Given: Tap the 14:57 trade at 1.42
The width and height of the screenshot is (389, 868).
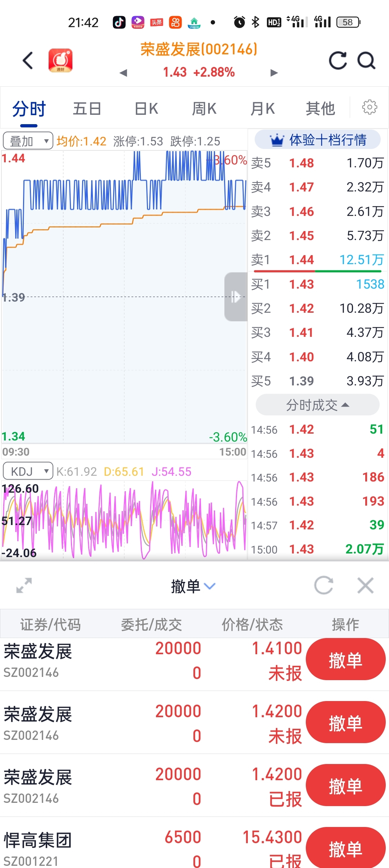Looking at the screenshot, I should pyautogui.click(x=317, y=525).
